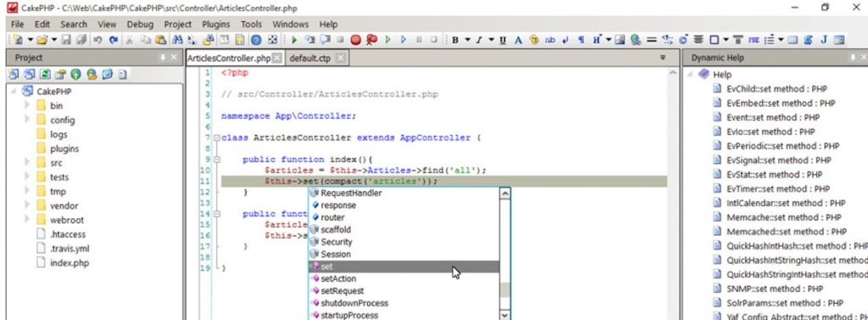Image resolution: width=868 pixels, height=320 pixels.
Task: Select the .htaccess file in Project
Action: pos(68,234)
